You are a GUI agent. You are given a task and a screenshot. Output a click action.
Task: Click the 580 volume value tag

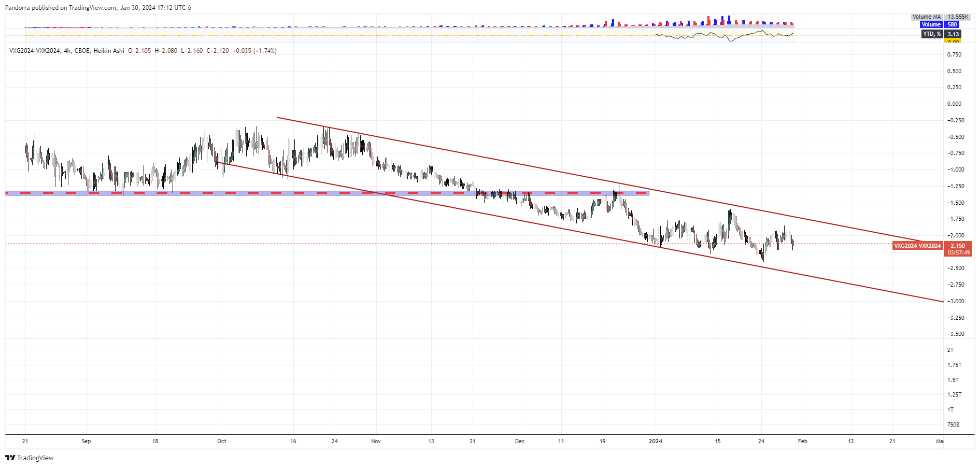[x=952, y=24]
